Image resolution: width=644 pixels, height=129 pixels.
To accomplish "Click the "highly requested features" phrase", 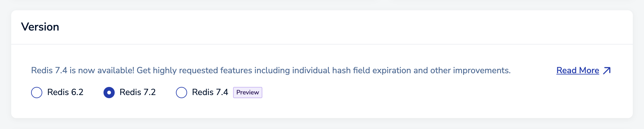I will [202, 70].
